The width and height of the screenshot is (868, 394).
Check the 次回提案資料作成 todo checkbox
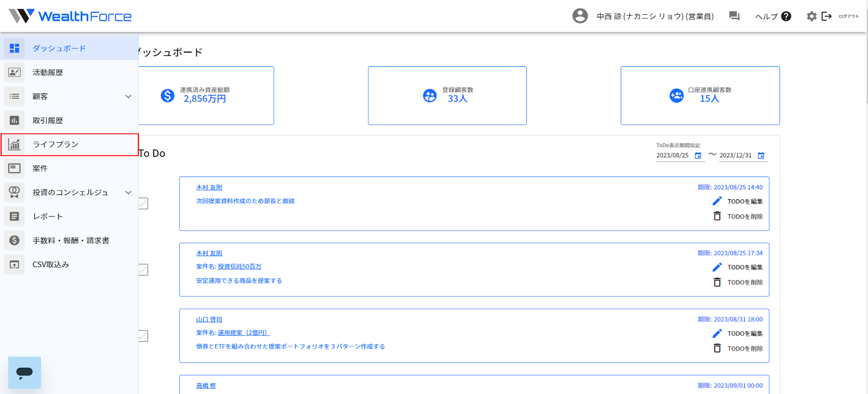point(143,204)
